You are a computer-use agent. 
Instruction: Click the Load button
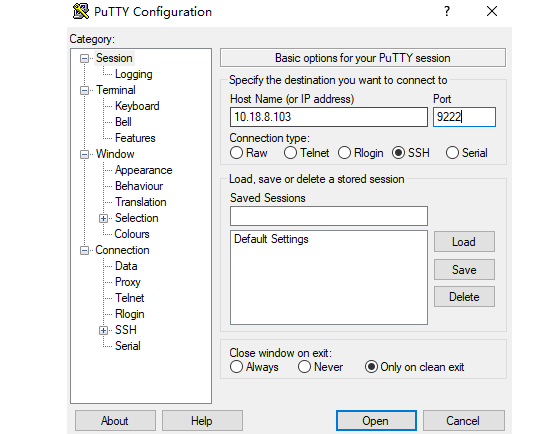[x=464, y=242]
